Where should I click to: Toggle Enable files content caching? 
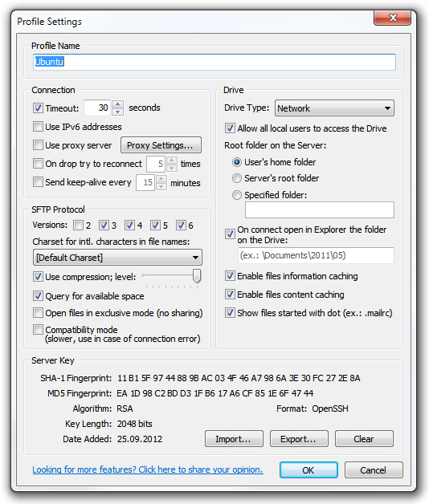coord(230,295)
